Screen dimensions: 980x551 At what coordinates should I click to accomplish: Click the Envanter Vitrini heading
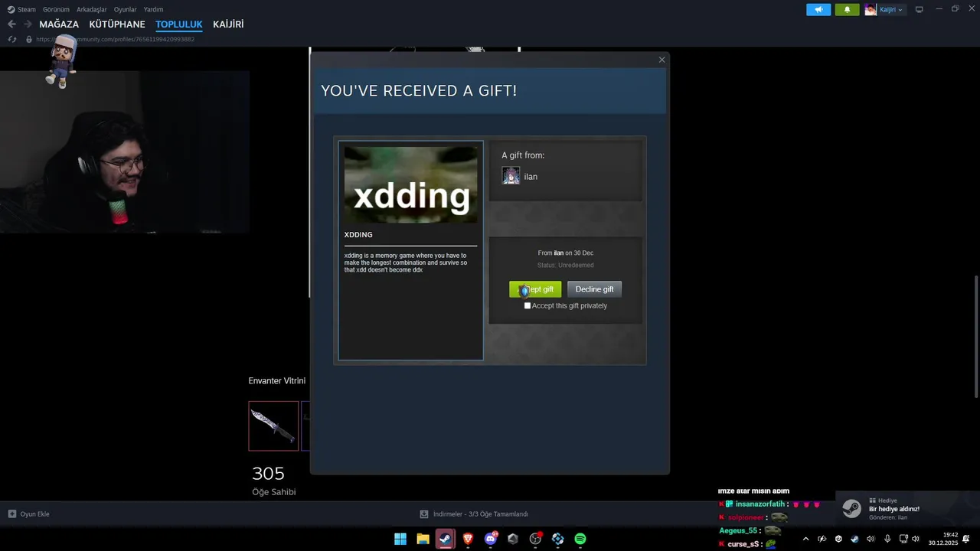point(276,380)
